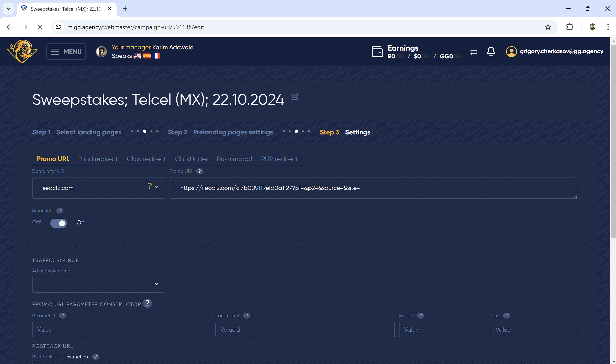
Task: Click the PostBack URL help icon
Action: 96,357
